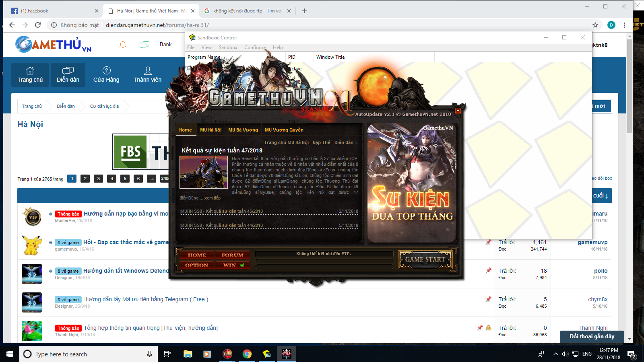Viewport: 644px width, 362px height.
Task: Open last poster pollo profile
Action: [x=601, y=271]
